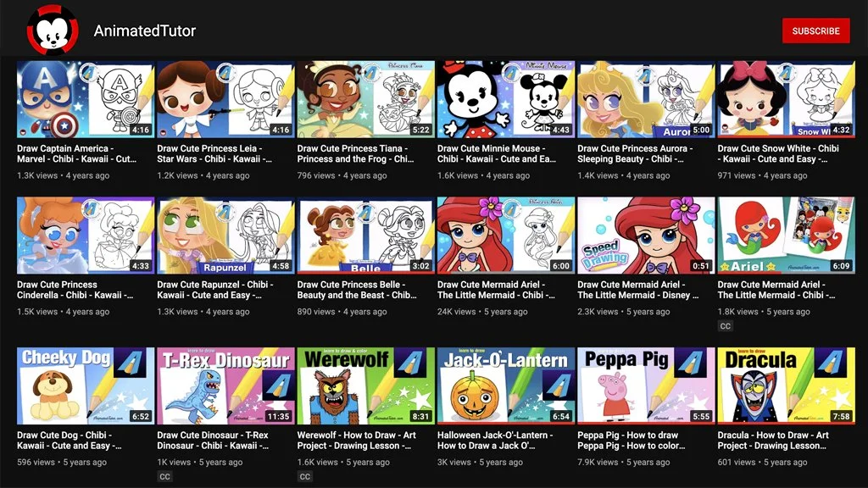Screen dimensions: 868x488
Task: Click '971 views • 4 years ago' text
Action: point(762,175)
